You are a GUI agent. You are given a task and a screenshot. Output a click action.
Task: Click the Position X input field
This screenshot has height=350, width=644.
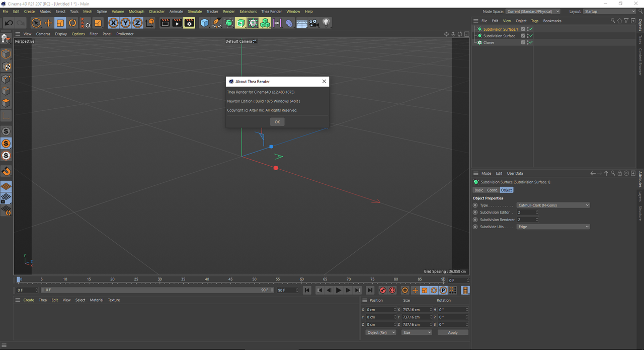coord(380,309)
